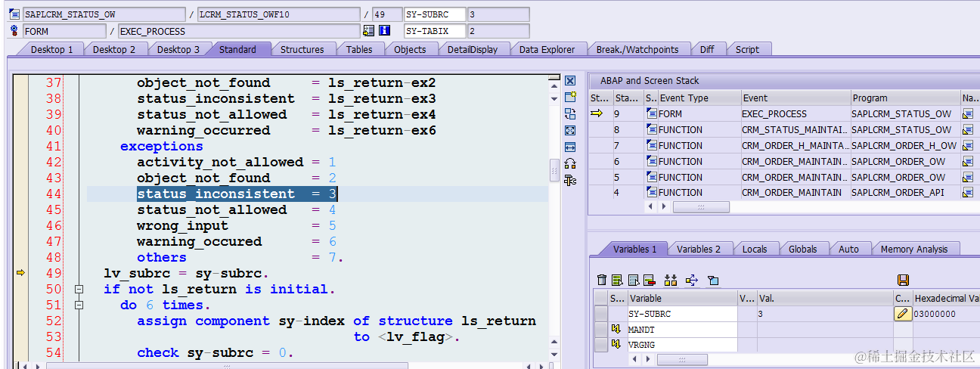The height and width of the screenshot is (369, 980).
Task: Open the blue info icon in header
Action: 384,31
